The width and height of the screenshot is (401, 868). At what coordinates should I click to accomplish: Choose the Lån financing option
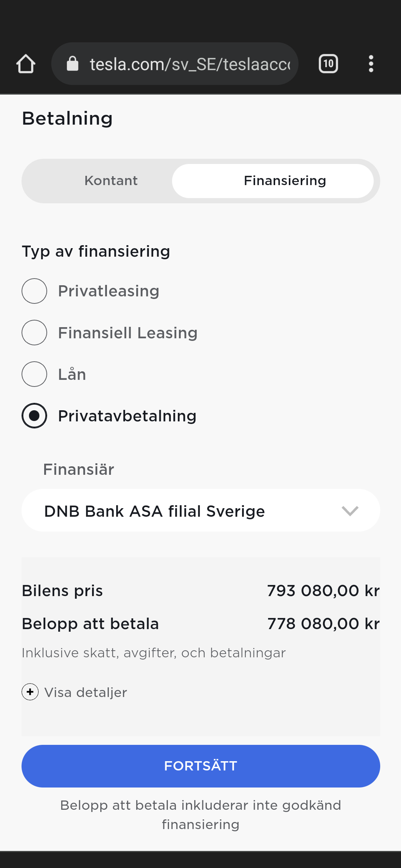point(34,374)
